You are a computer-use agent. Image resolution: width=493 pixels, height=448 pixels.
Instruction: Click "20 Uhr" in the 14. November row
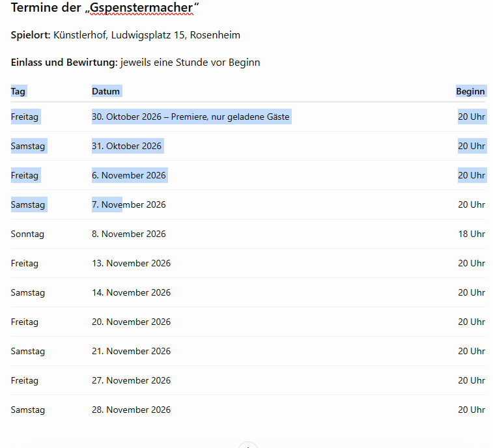click(472, 292)
